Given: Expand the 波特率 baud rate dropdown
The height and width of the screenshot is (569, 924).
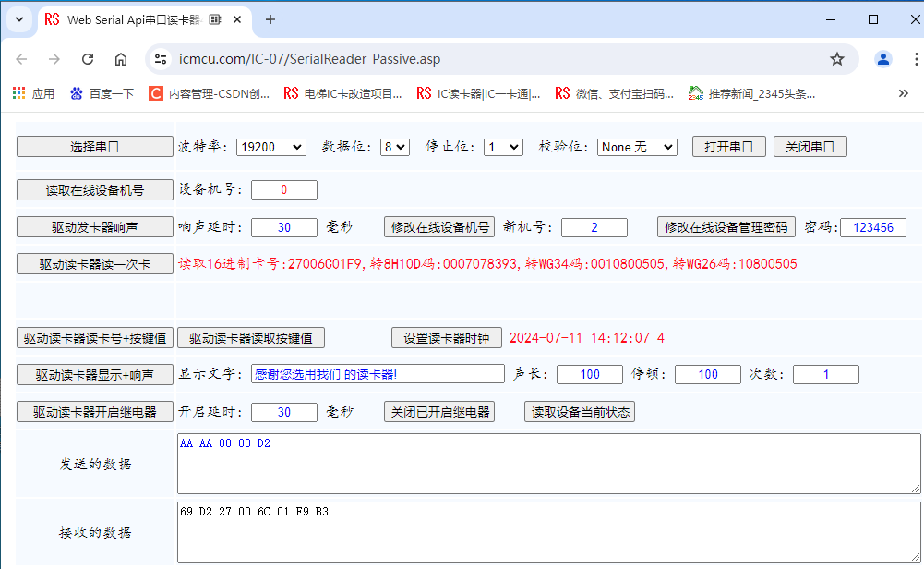Looking at the screenshot, I should (271, 147).
